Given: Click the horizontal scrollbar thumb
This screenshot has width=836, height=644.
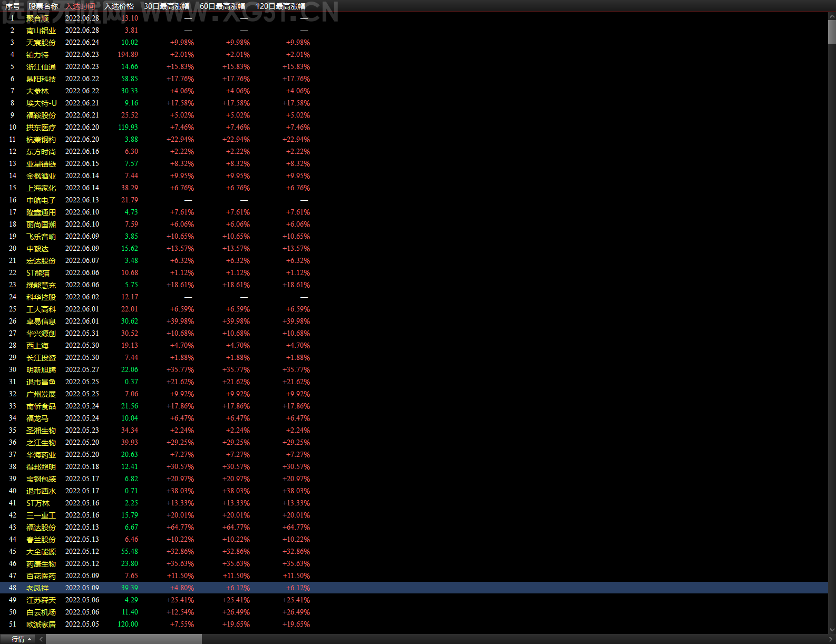Looking at the screenshot, I should point(124,639).
